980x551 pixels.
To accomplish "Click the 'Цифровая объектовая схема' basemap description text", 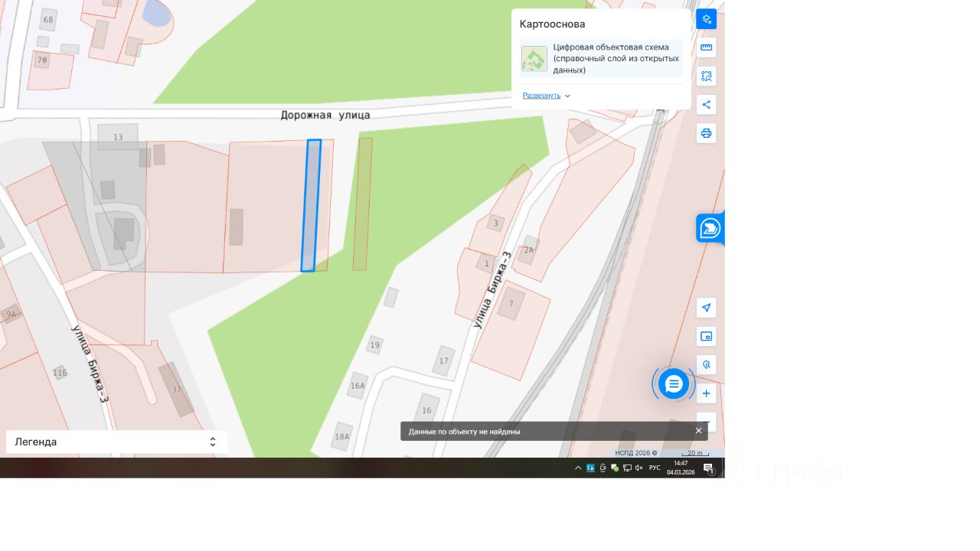I will (x=616, y=58).
